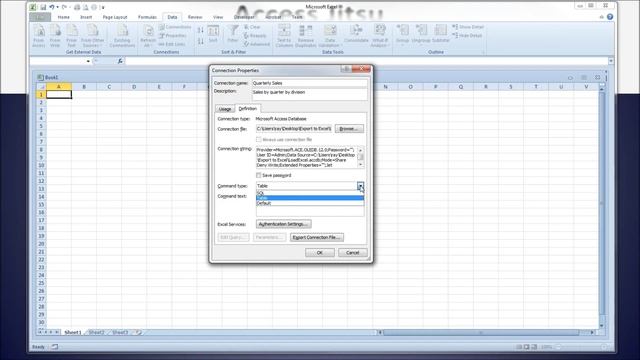Click into the Description field
This screenshot has width=640, height=360.
tap(309, 94)
